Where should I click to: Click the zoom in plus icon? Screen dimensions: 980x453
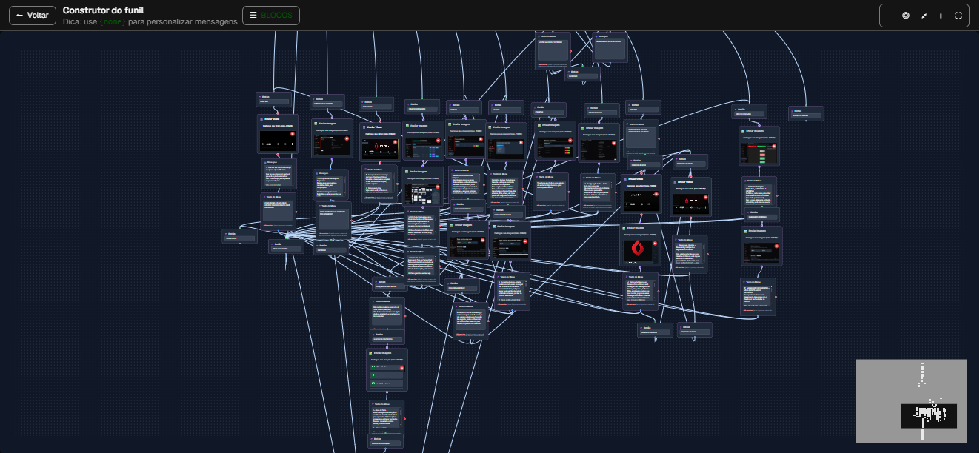click(941, 16)
